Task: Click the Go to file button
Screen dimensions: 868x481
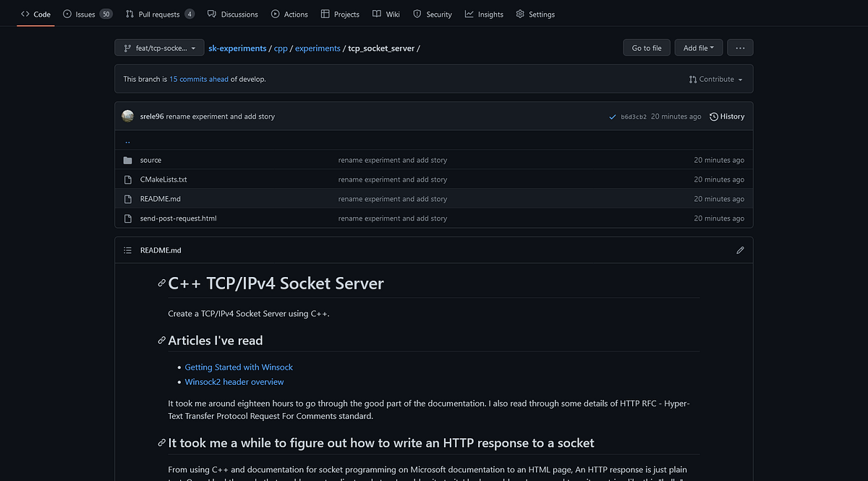Action: click(x=646, y=47)
